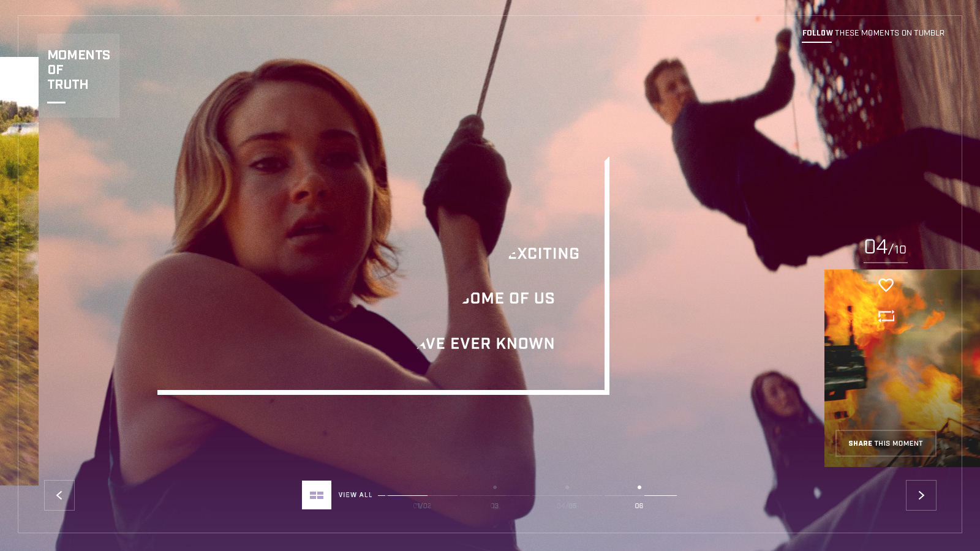The image size is (980, 551).
Task: Open Moments of Truth title block
Action: click(78, 75)
